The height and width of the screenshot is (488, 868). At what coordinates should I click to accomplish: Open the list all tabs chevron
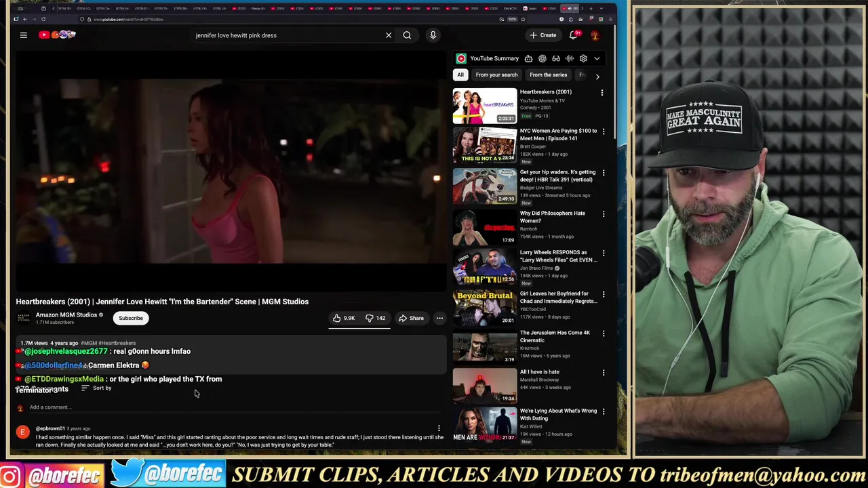coord(601,8)
